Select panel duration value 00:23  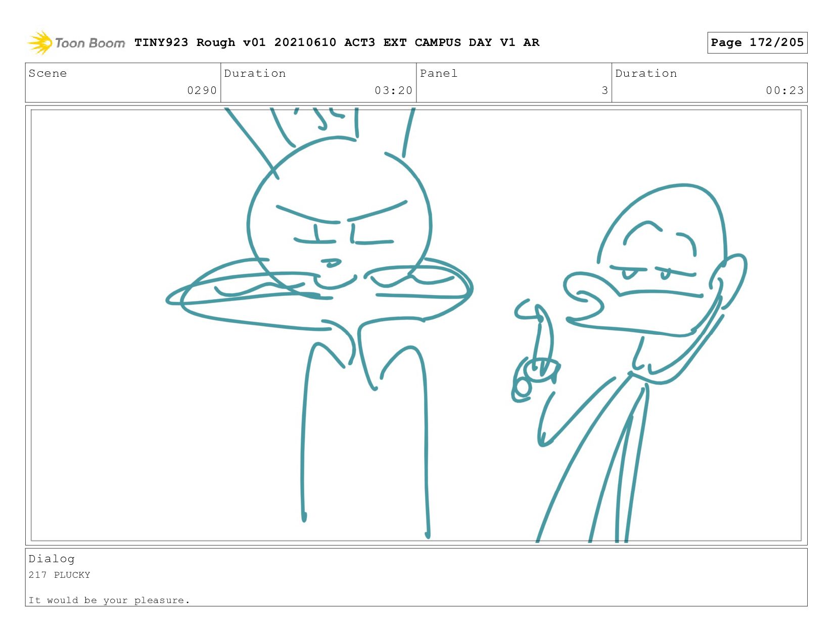[x=784, y=90]
